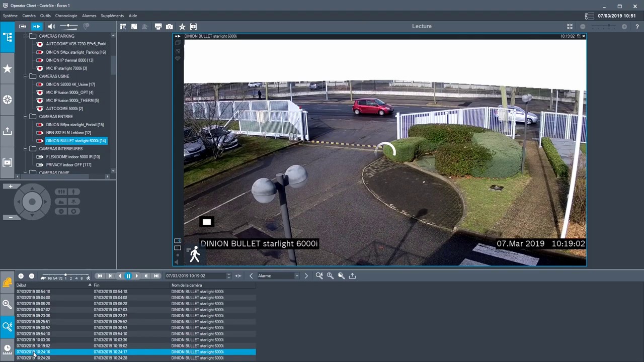This screenshot has width=644, height=362.
Task: Select MIC IP fusion 9000i_OPT [4]
Action: [69, 93]
